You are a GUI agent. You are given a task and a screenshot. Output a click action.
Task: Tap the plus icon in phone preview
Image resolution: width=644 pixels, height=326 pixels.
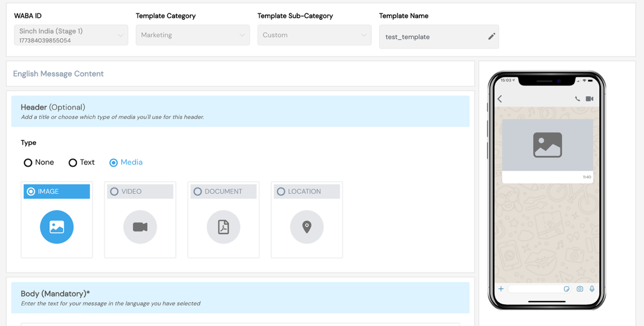click(x=501, y=288)
